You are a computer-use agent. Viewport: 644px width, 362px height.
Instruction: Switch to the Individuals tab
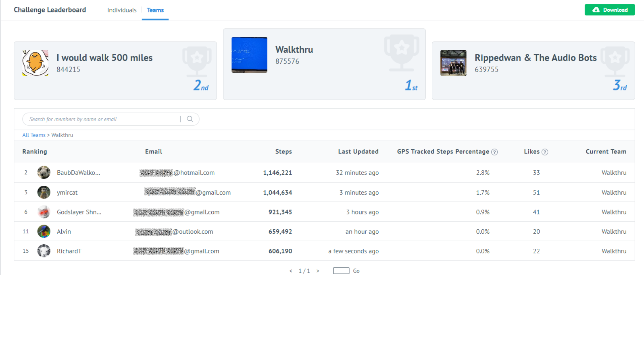coord(122,10)
